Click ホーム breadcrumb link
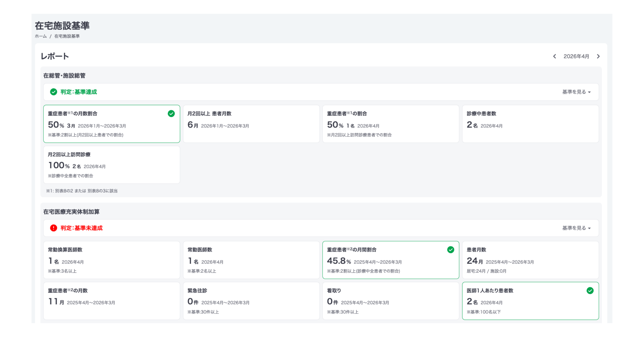The image size is (644, 337). (x=41, y=36)
